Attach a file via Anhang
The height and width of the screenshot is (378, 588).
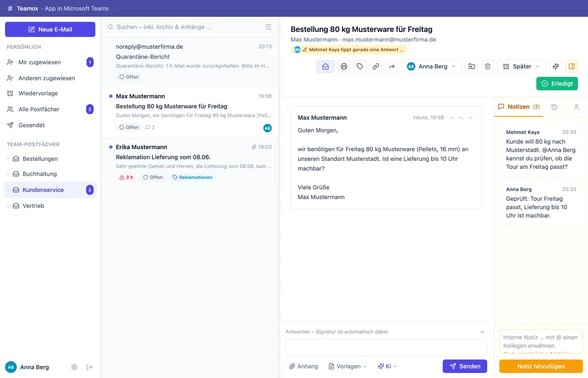(304, 366)
